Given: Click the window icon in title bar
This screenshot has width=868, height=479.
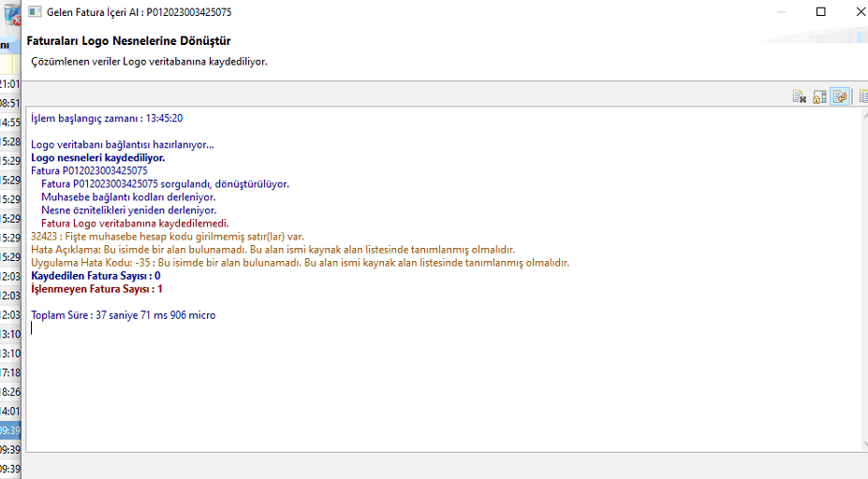Looking at the screenshot, I should [34, 12].
